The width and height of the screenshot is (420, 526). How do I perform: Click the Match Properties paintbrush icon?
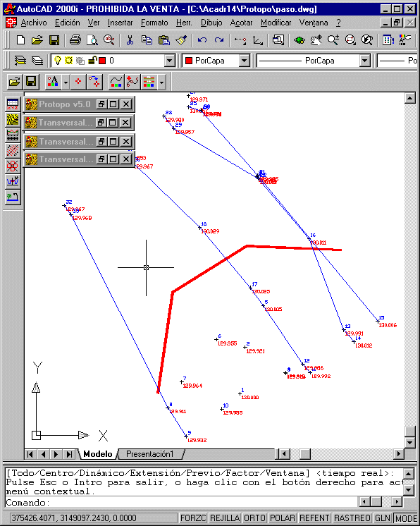pyautogui.click(x=181, y=41)
